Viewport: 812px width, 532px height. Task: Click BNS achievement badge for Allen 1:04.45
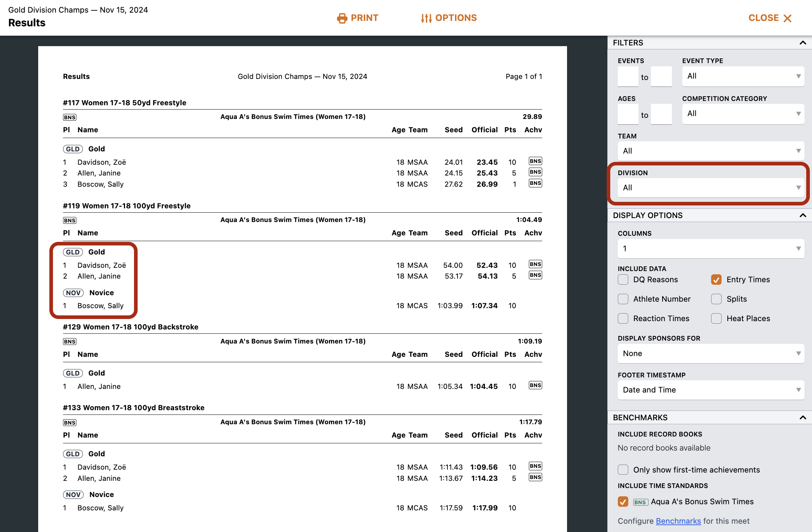(535, 385)
